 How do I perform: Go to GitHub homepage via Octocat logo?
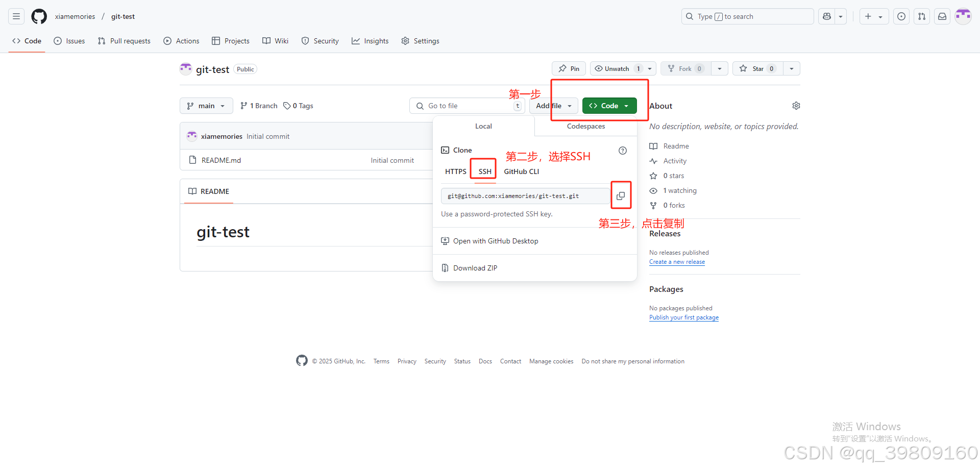pos(39,16)
